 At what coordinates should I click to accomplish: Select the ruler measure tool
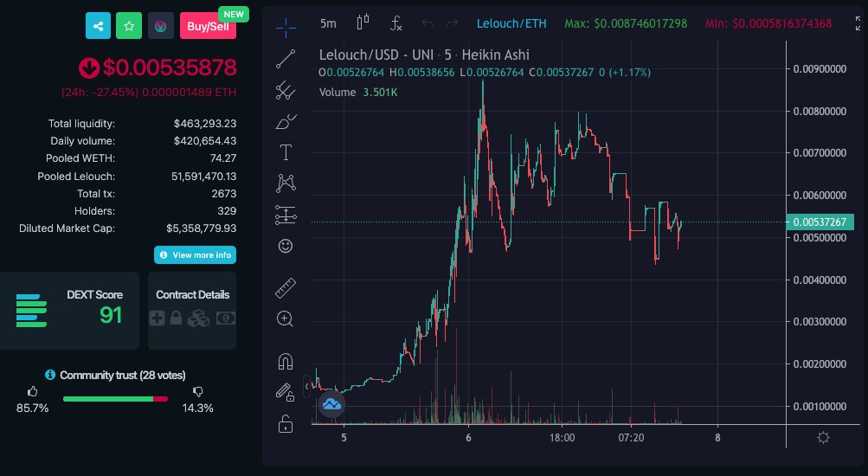(286, 288)
